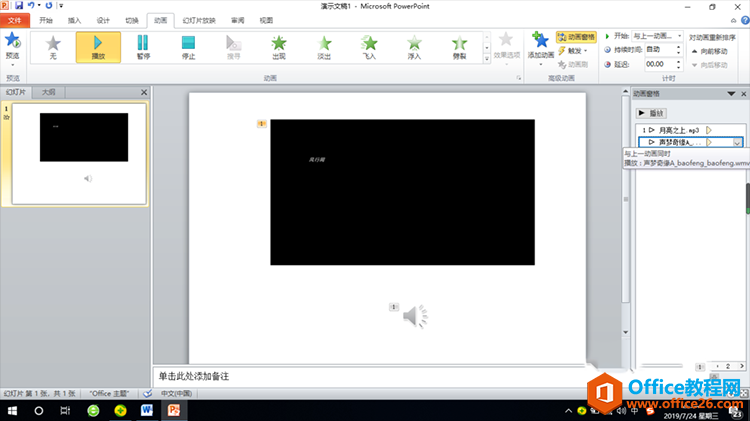Click the 添加动画 (Add Animation) icon
The height and width of the screenshot is (421, 750).
coord(540,46)
